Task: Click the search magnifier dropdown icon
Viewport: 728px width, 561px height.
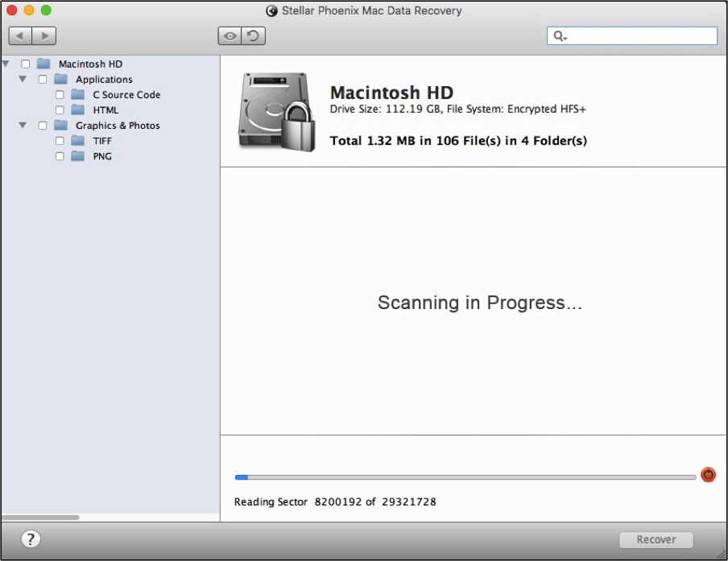Action: click(x=560, y=36)
